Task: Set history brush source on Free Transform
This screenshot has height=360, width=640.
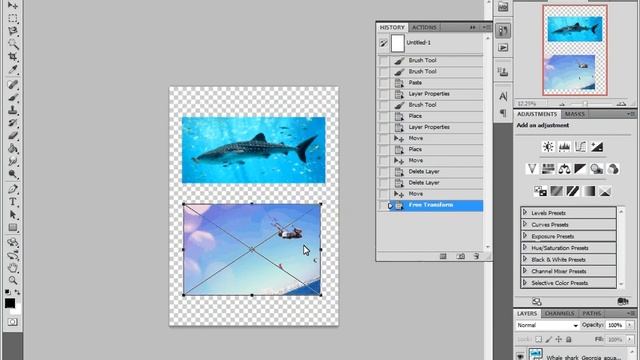Action: pyautogui.click(x=384, y=205)
